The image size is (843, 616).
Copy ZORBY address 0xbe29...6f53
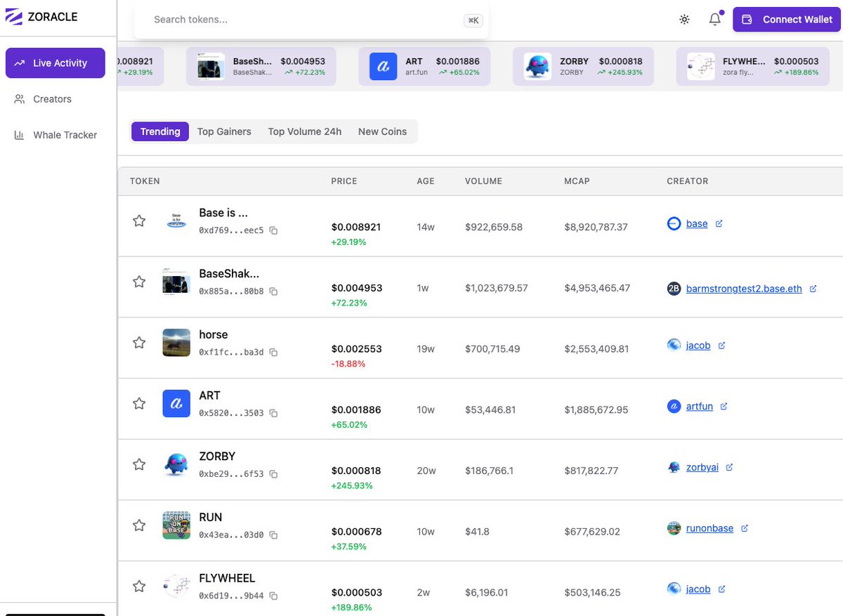point(274,474)
